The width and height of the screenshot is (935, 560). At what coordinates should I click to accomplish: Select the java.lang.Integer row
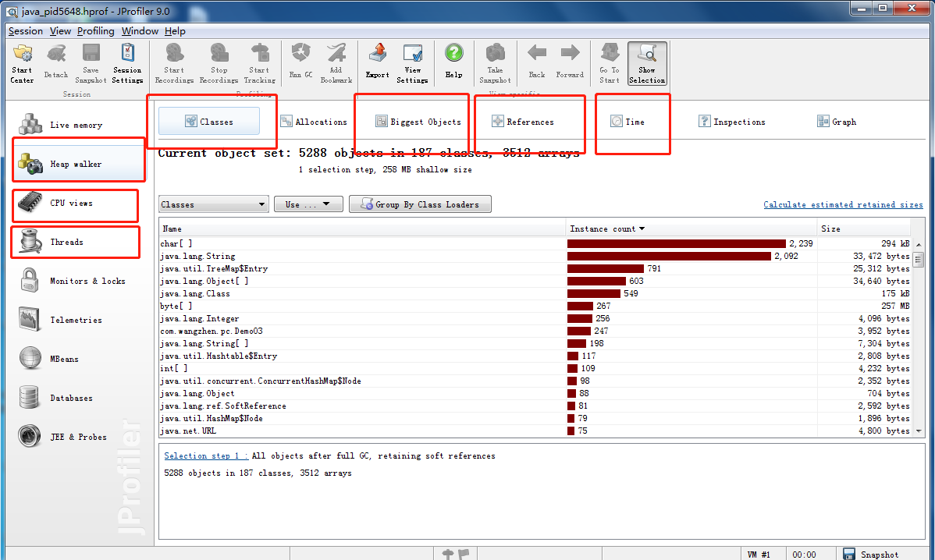(x=535, y=319)
